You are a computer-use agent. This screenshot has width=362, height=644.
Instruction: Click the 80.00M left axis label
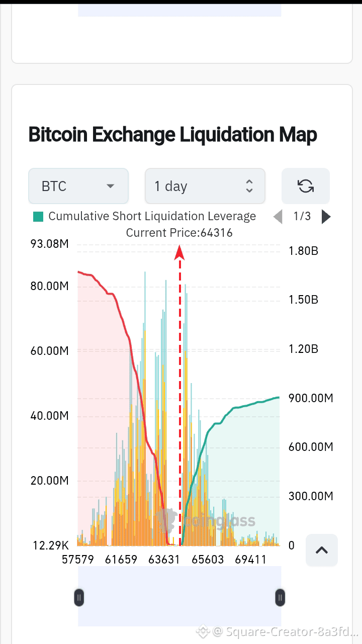click(x=49, y=286)
